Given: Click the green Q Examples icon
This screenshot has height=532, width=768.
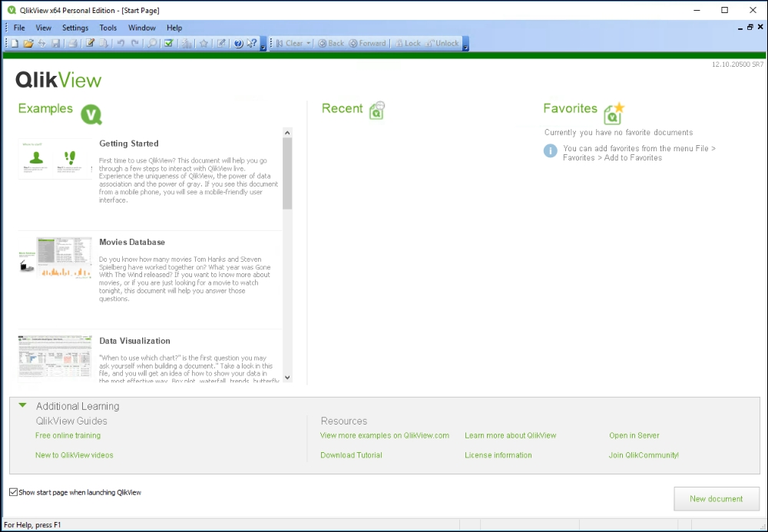Looking at the screenshot, I should pos(91,114).
